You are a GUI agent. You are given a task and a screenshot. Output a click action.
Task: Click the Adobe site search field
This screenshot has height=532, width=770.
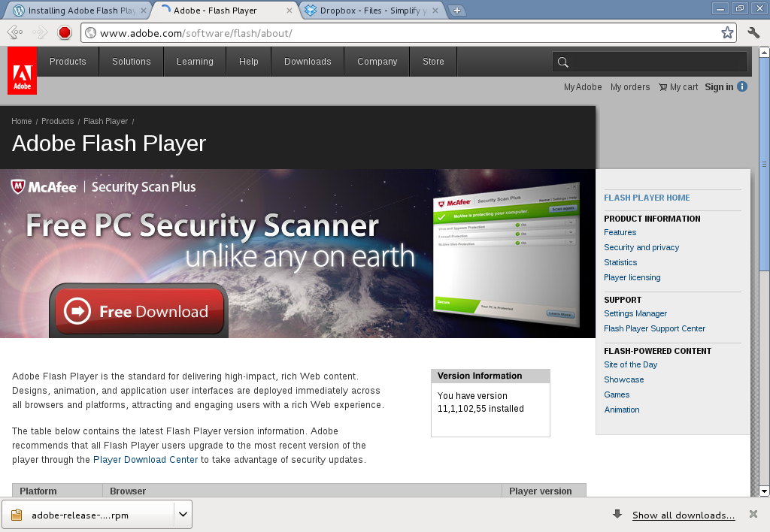pos(649,62)
